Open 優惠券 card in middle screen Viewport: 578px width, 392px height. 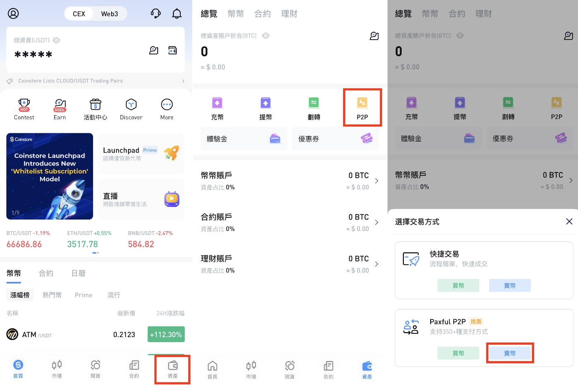[x=336, y=139]
